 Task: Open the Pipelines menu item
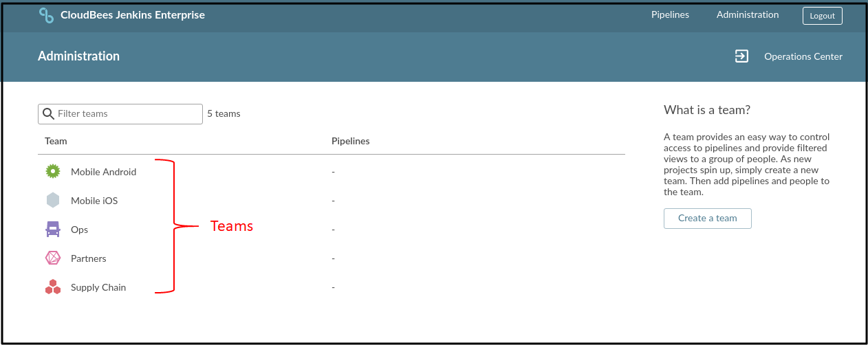(x=670, y=14)
